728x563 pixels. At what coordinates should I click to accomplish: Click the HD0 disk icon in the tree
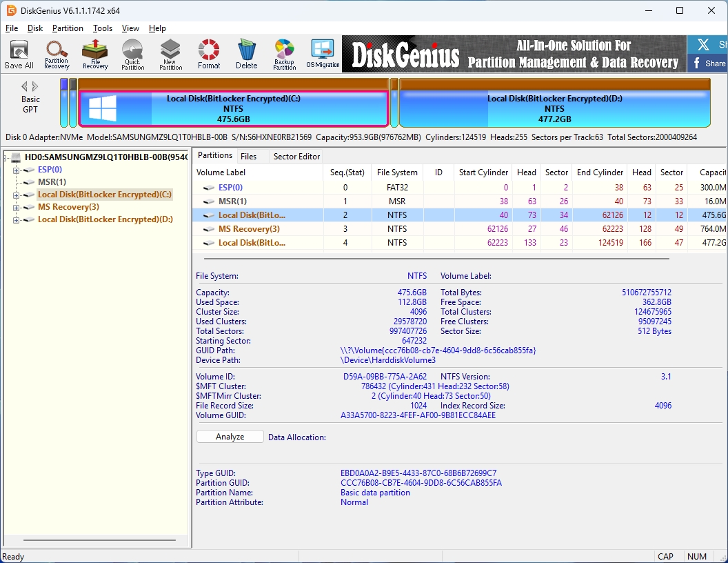(x=17, y=157)
